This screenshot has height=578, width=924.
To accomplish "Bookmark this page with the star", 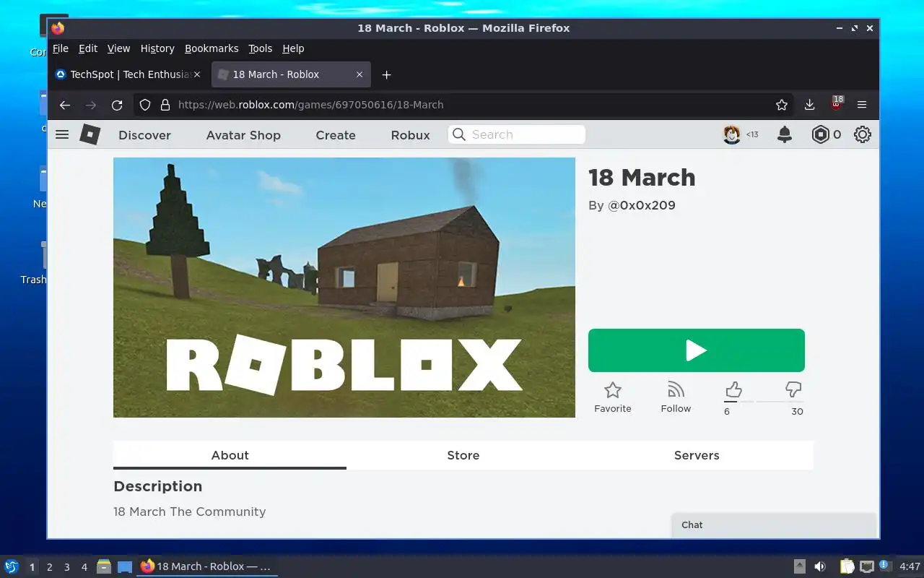I will coord(782,105).
